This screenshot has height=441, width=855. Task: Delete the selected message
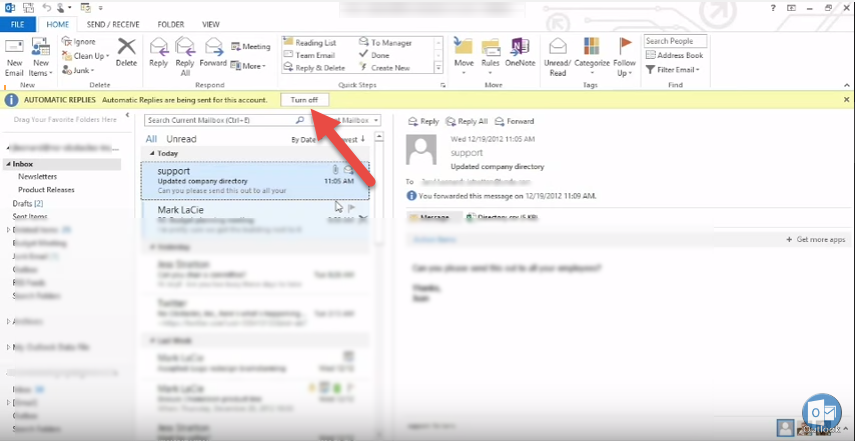[127, 53]
